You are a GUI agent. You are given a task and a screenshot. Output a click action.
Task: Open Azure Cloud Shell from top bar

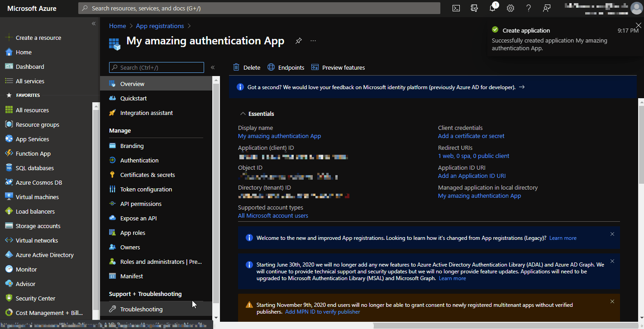[x=456, y=8]
